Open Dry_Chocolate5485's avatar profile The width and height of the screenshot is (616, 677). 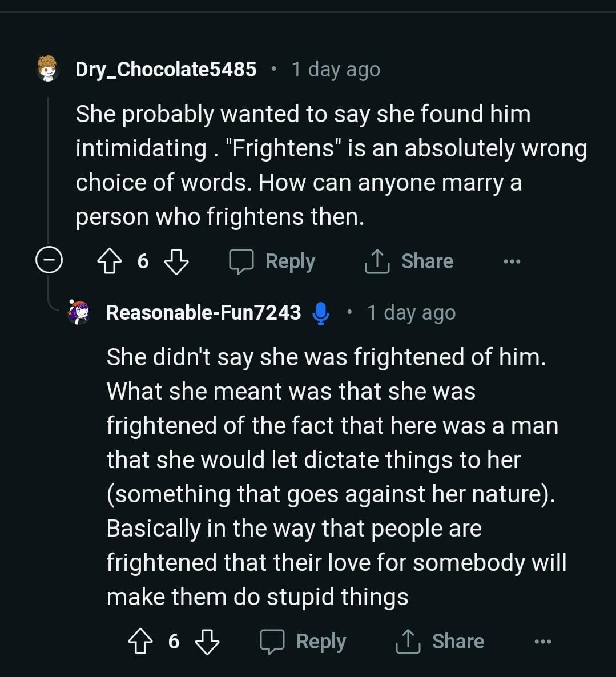click(48, 69)
